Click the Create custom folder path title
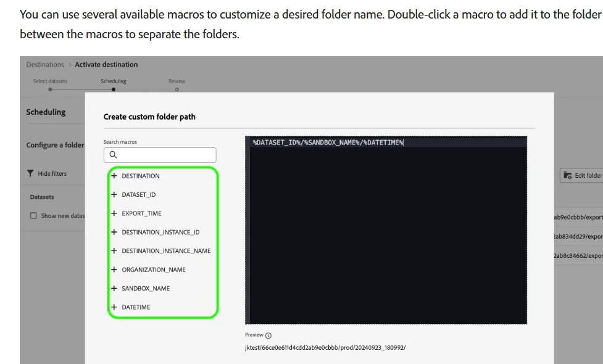The width and height of the screenshot is (603, 364). pyautogui.click(x=149, y=117)
